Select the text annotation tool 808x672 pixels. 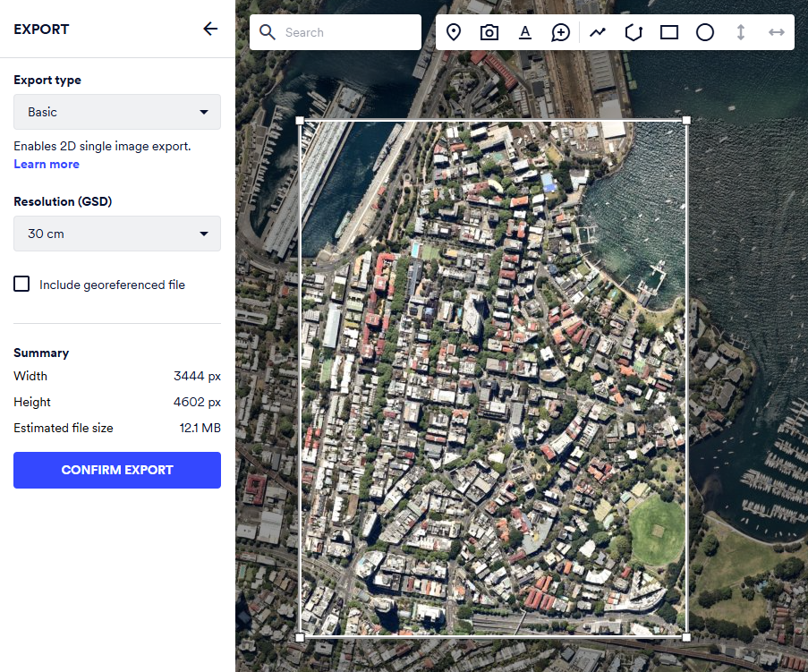click(525, 32)
